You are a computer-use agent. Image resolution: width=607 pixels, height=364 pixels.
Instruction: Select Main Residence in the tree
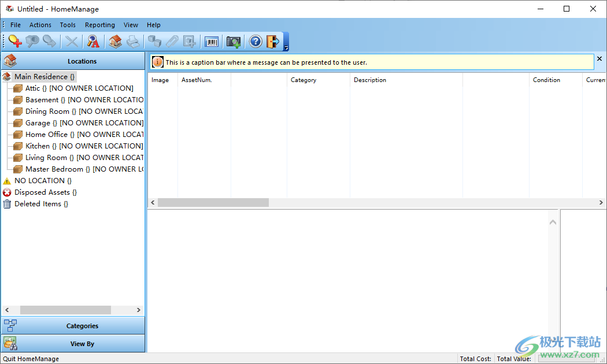coord(41,76)
